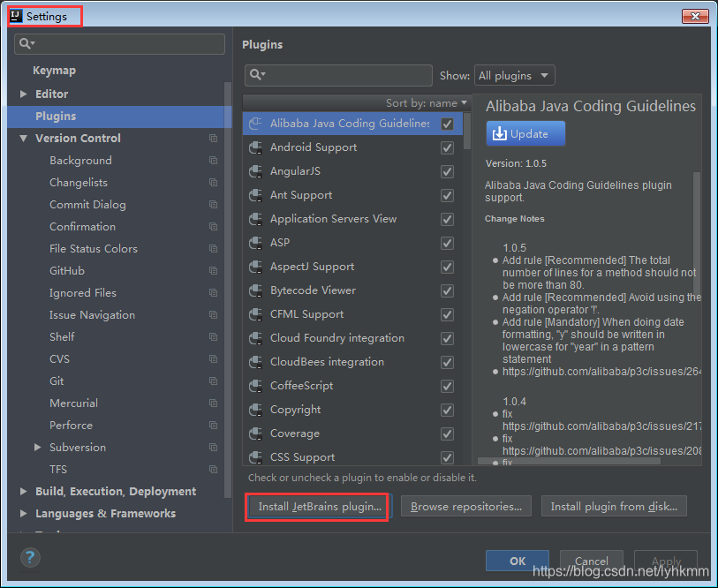Click the Update plugin button
718x588 pixels.
tap(525, 133)
